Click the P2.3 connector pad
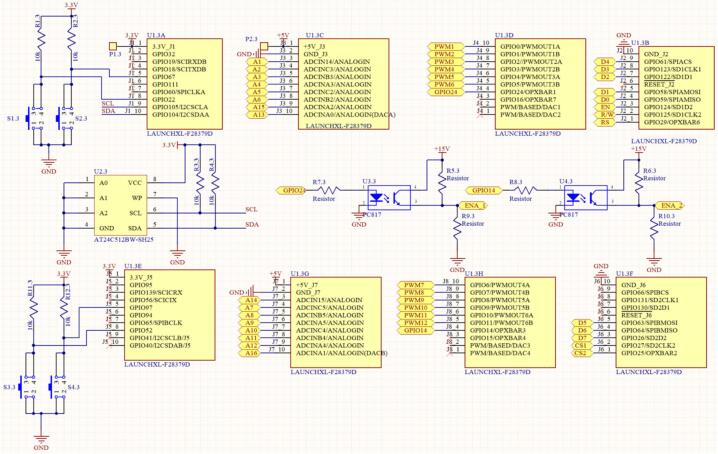This screenshot has width=718, height=454. (x=264, y=46)
